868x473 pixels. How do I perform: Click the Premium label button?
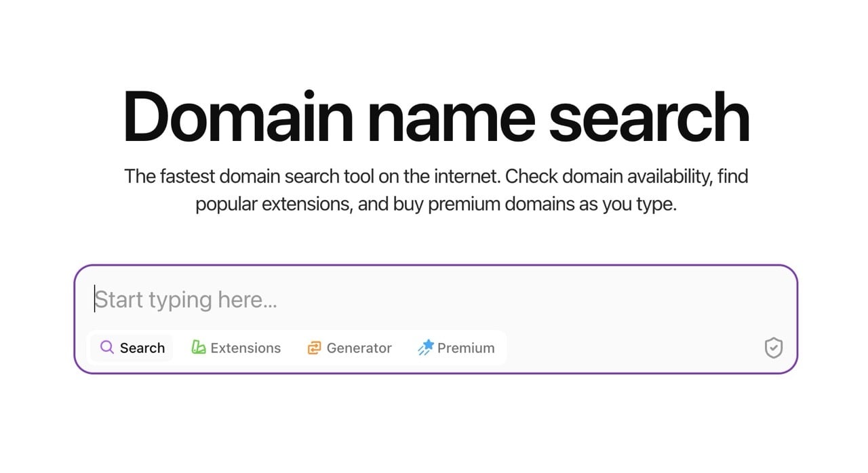(465, 348)
